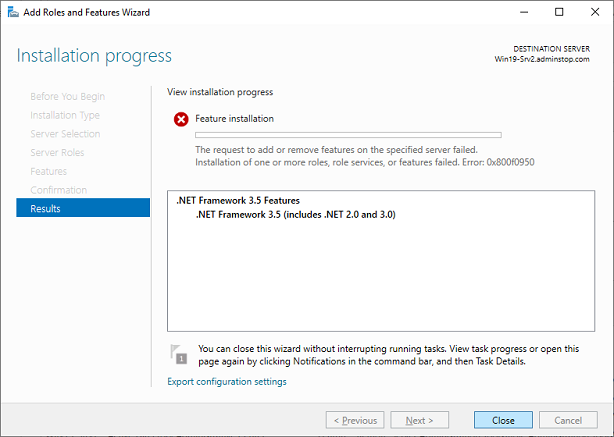The width and height of the screenshot is (614, 437).
Task: Click the feature installation progress bar
Action: click(x=347, y=134)
